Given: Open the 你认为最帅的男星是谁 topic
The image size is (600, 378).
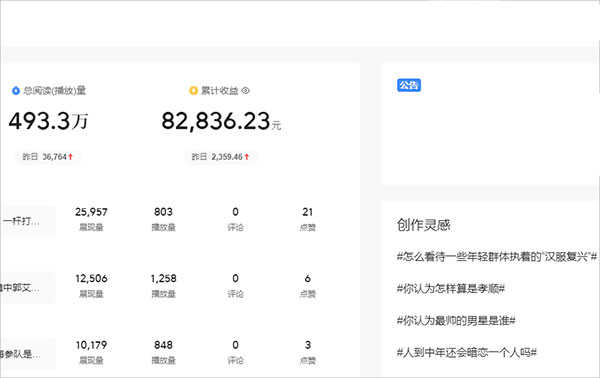Looking at the screenshot, I should (456, 320).
